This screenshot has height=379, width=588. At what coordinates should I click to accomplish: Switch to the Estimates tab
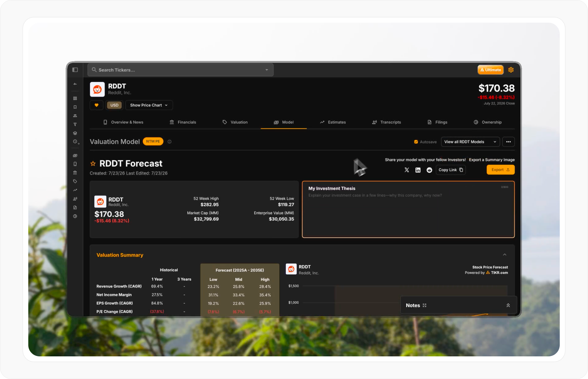(333, 122)
